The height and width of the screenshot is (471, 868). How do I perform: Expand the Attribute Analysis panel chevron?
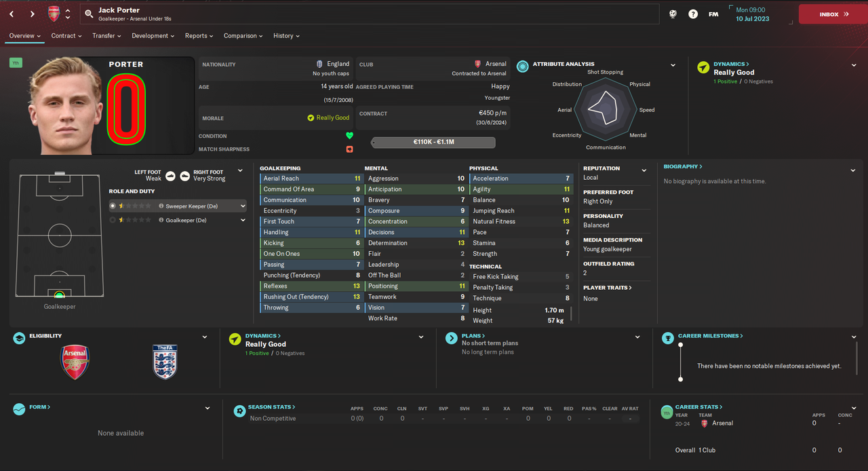click(x=673, y=65)
